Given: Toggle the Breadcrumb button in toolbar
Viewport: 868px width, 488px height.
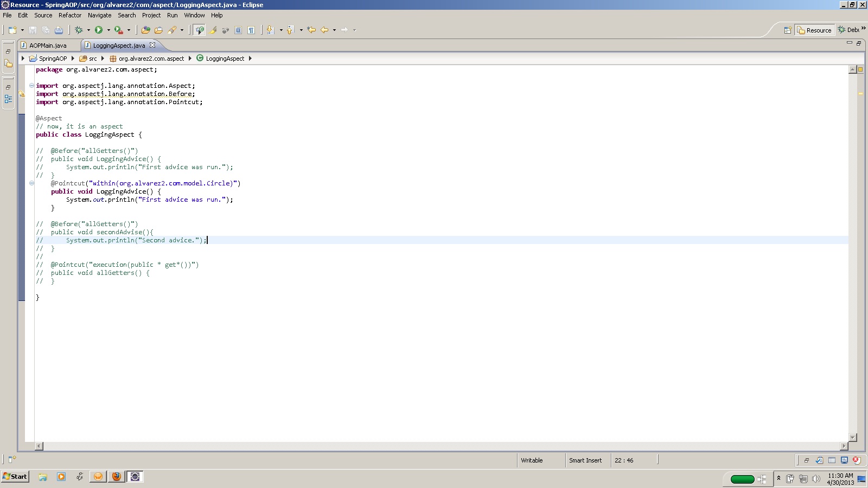Looking at the screenshot, I should click(200, 30).
